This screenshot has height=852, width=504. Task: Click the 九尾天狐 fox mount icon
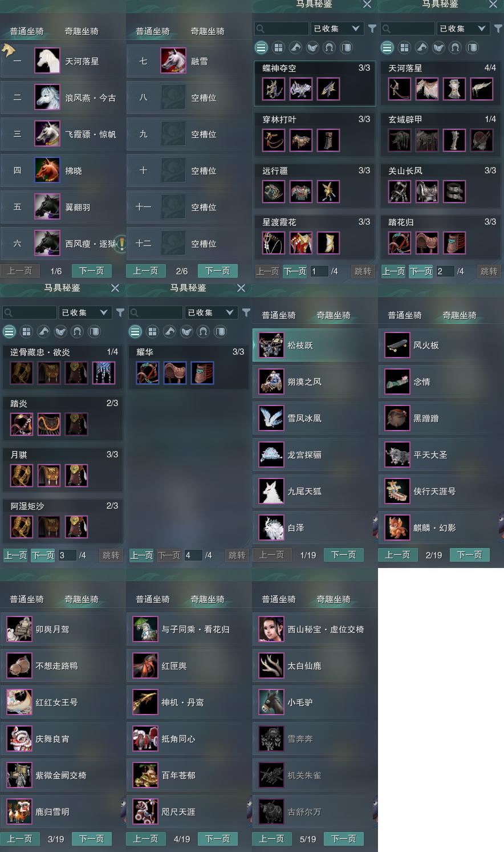tap(271, 492)
